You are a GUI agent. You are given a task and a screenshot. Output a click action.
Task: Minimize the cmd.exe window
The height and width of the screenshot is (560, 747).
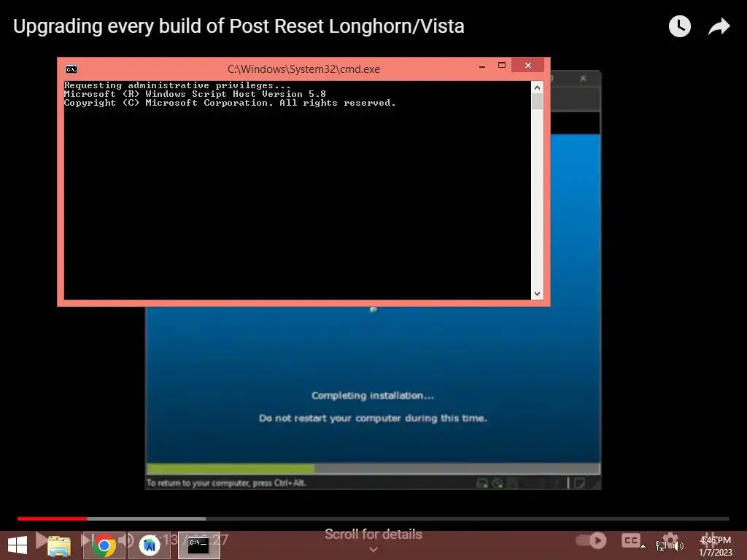pyautogui.click(x=482, y=66)
